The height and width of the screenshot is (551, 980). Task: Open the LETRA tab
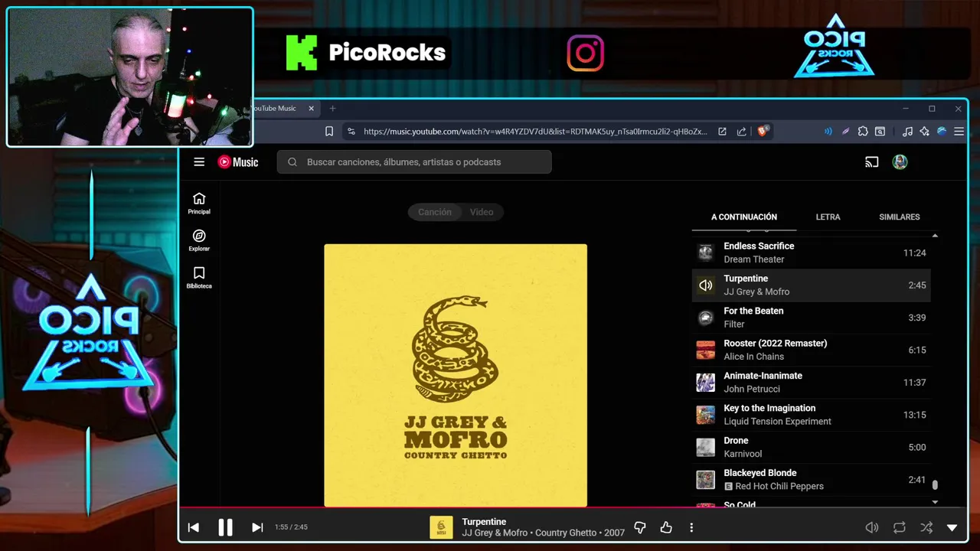point(828,217)
